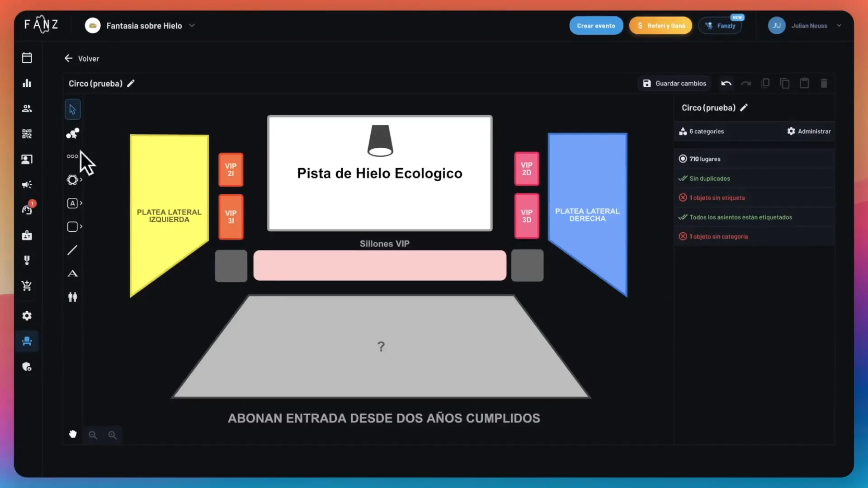Open the settings gear in sidebar
Image resolution: width=868 pixels, height=488 pixels.
click(x=27, y=316)
